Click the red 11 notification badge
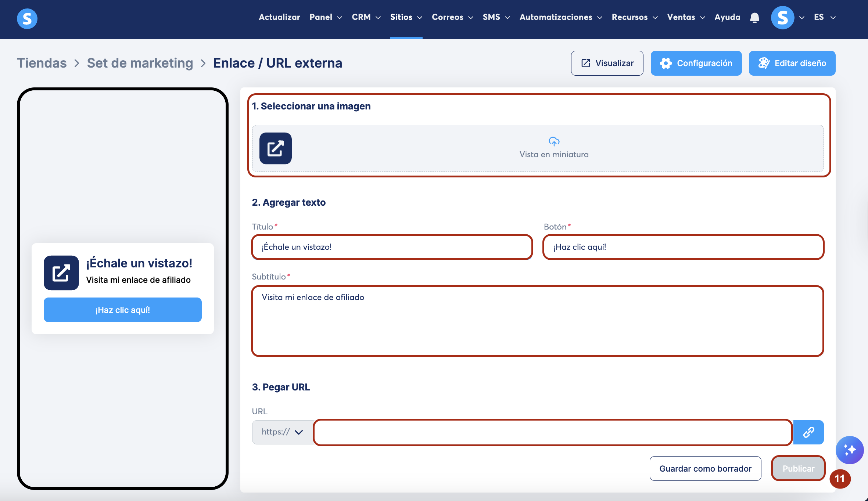This screenshot has height=501, width=868. tap(840, 479)
